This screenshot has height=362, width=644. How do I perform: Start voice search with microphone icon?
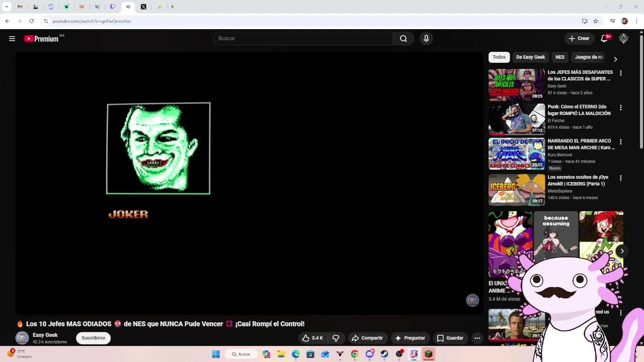(426, 38)
